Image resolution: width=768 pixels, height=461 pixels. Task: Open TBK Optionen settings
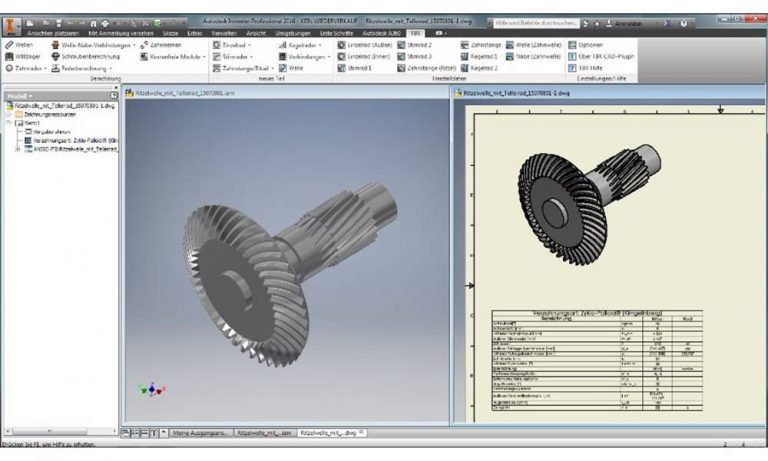coord(585,45)
